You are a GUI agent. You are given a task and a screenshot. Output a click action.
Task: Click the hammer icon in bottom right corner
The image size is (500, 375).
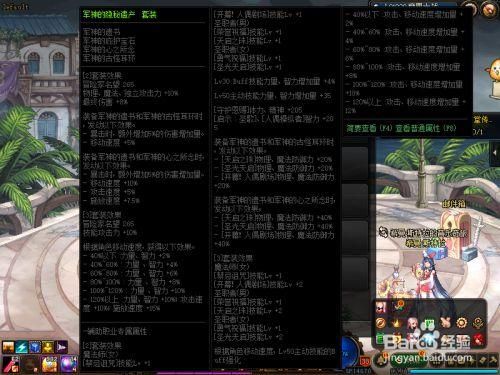pos(494,360)
